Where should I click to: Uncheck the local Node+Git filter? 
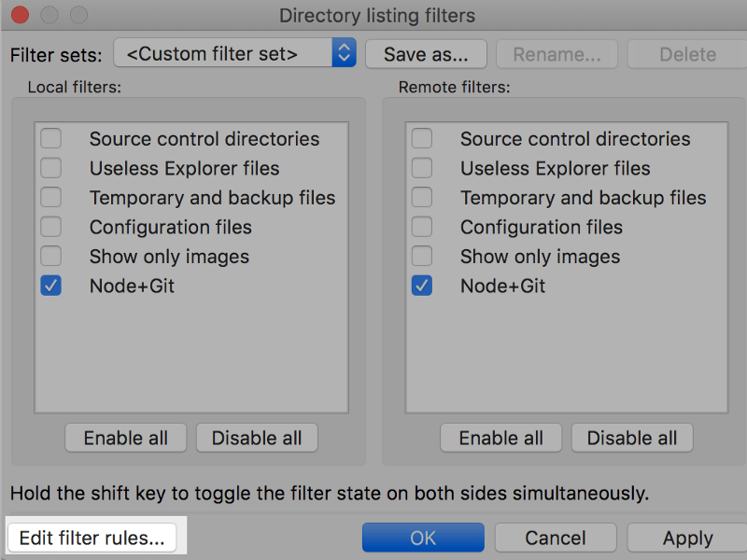click(x=51, y=286)
